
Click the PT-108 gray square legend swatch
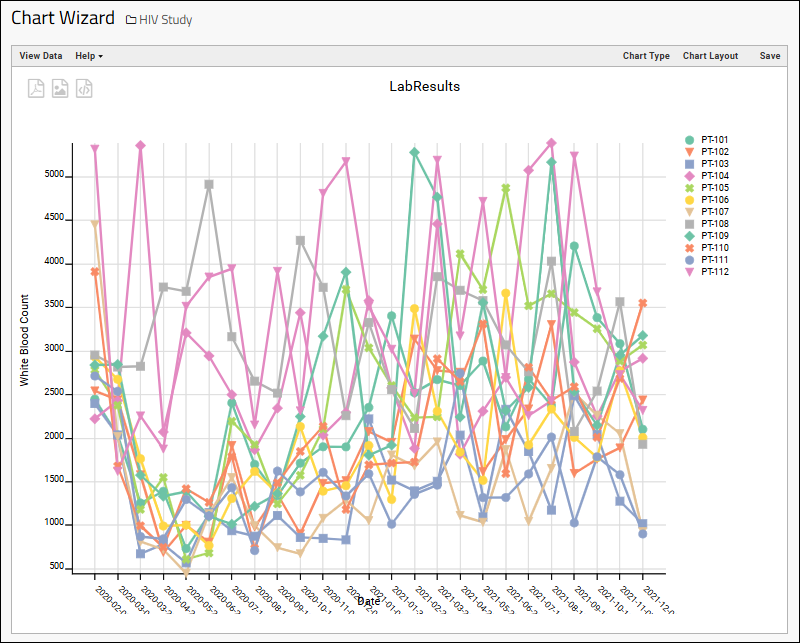point(689,223)
